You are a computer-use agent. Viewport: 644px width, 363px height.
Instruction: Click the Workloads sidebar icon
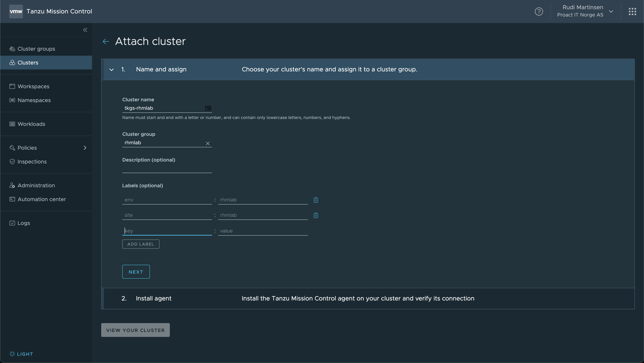12,124
